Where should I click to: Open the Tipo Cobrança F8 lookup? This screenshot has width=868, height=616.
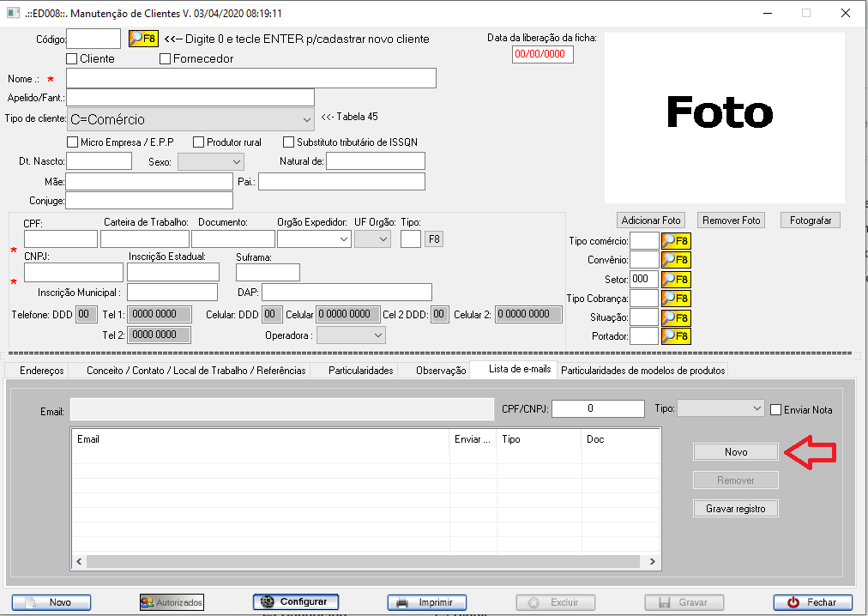pos(675,299)
